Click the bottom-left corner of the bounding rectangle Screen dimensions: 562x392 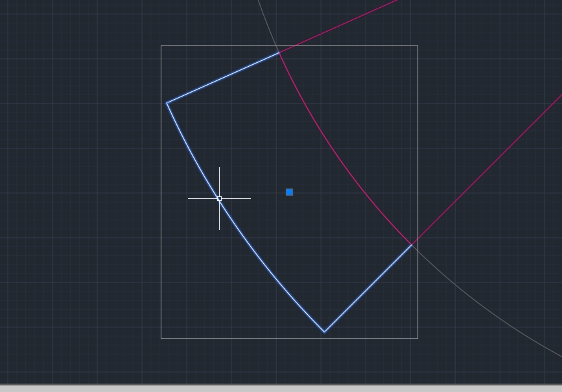[x=161, y=338]
